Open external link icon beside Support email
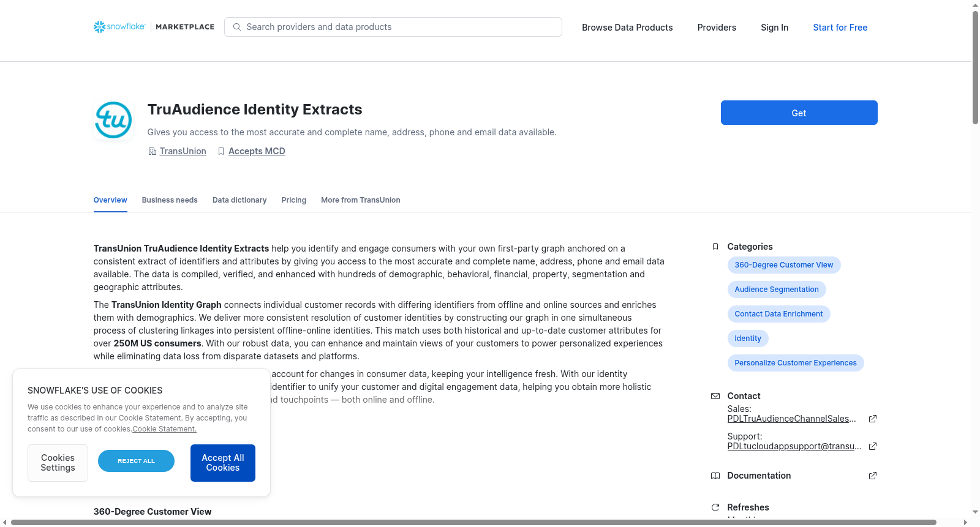Screen dimensions: 980x527 coord(873,446)
